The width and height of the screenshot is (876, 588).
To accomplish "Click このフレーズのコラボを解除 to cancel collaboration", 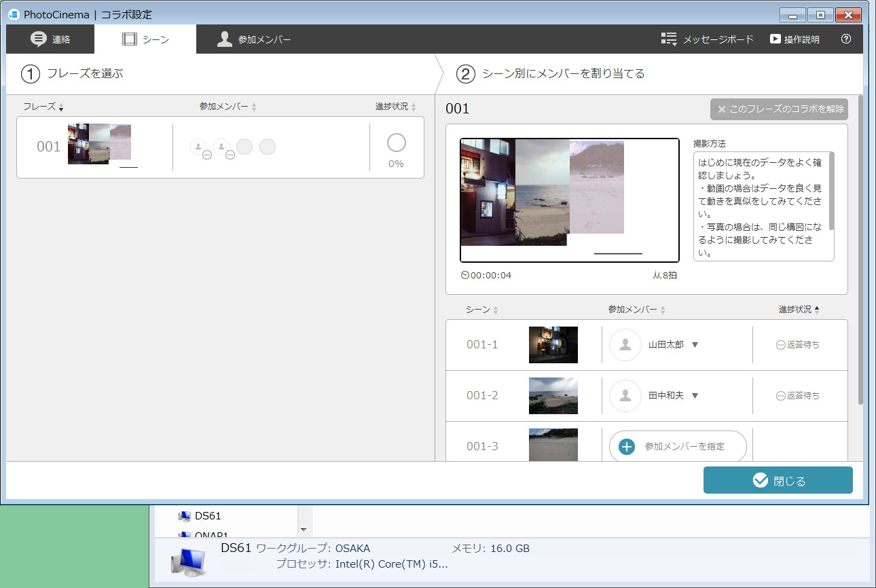I will (x=778, y=109).
